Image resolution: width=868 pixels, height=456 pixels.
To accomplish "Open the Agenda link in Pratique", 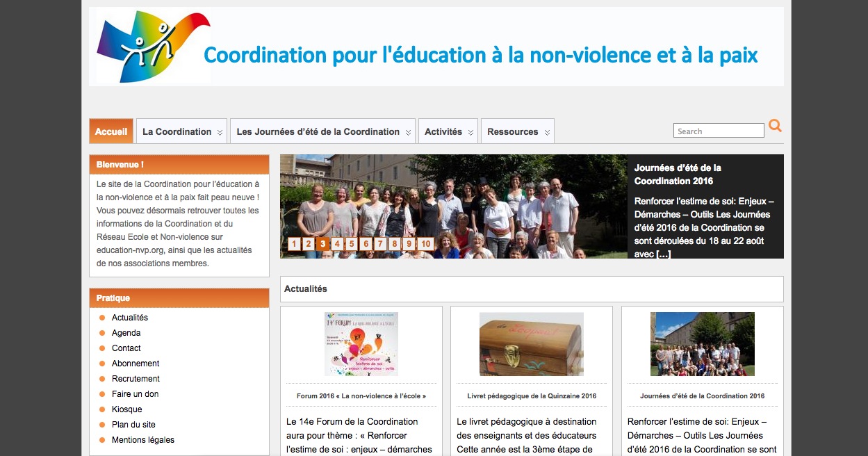I will click(x=126, y=333).
